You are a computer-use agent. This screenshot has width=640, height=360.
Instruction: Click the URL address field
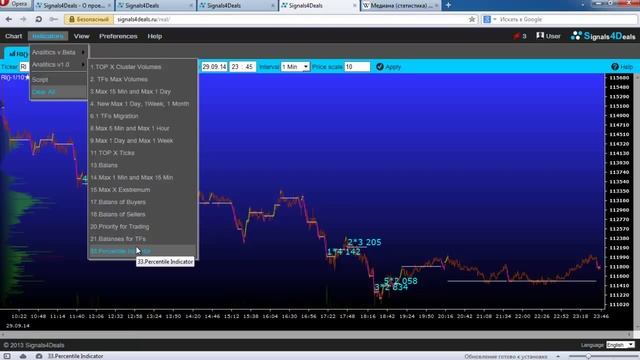[291, 19]
